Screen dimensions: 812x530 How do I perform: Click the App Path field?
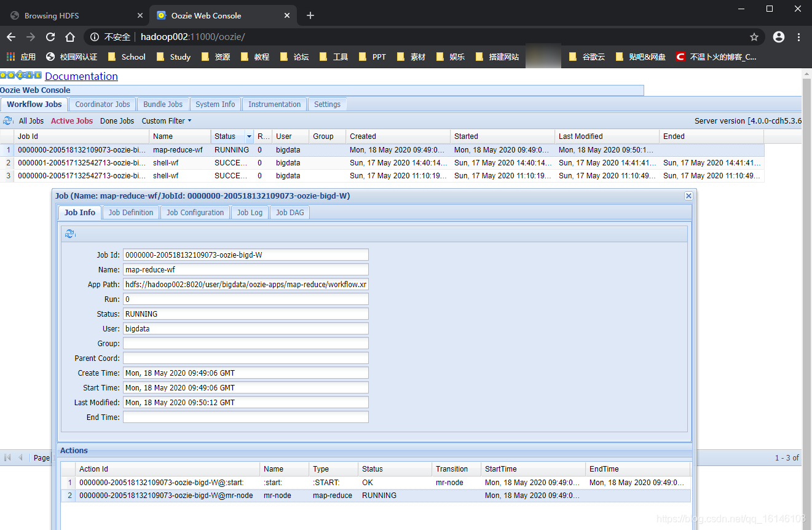(246, 284)
